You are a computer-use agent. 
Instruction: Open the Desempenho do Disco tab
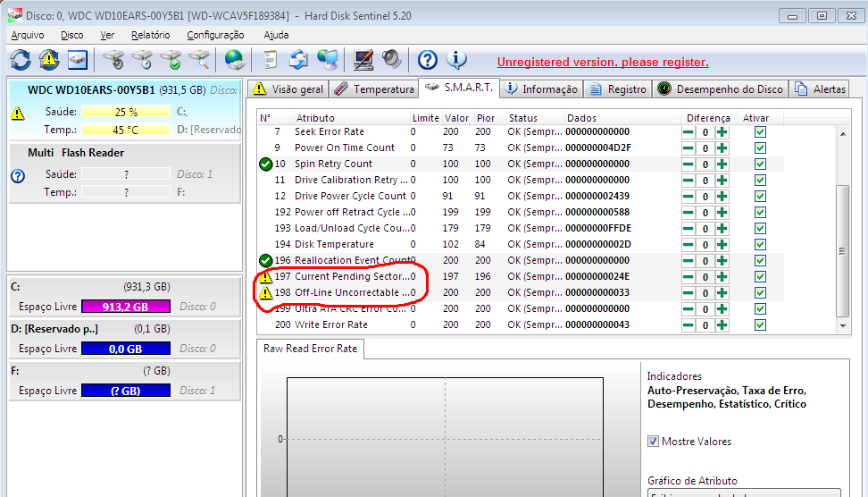pos(721,89)
